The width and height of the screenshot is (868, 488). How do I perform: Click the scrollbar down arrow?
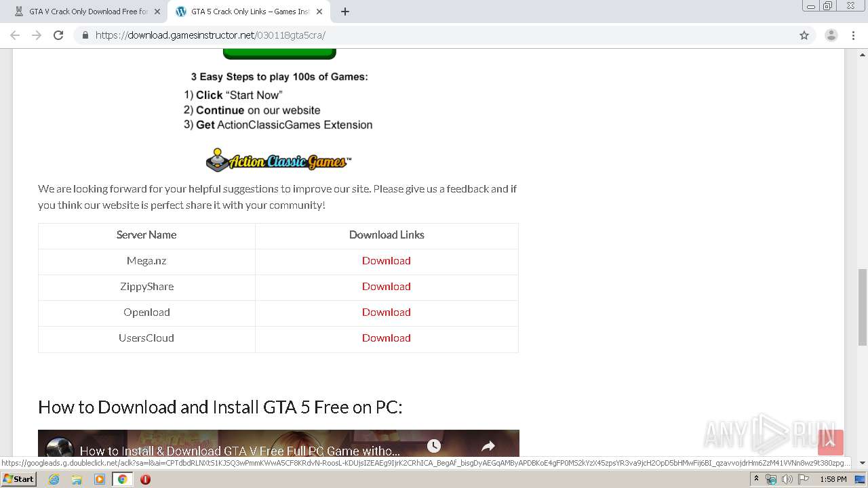[863, 463]
